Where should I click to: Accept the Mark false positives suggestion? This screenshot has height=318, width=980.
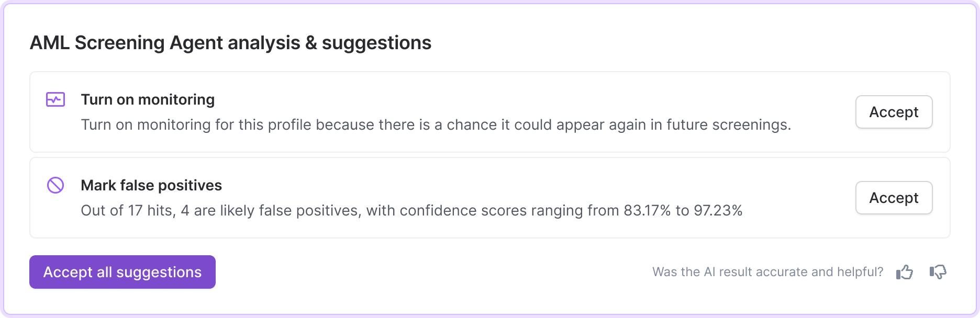point(894,198)
